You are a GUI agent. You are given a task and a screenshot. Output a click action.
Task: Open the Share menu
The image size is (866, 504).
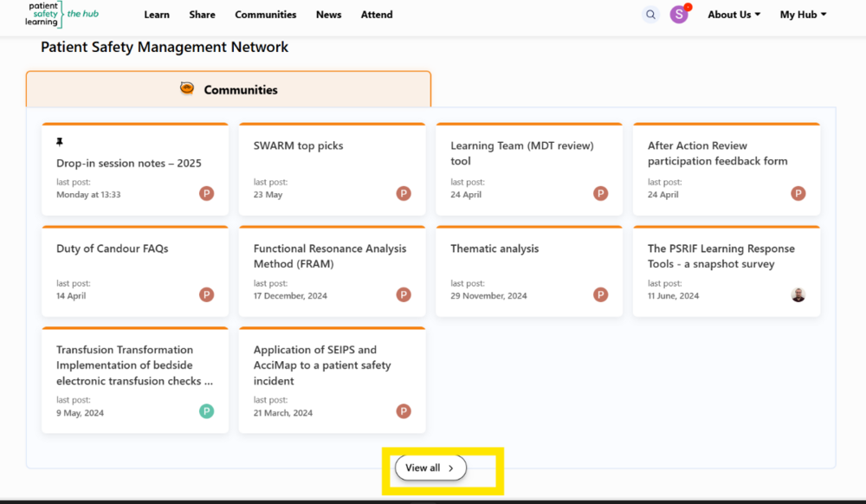pyautogui.click(x=202, y=15)
